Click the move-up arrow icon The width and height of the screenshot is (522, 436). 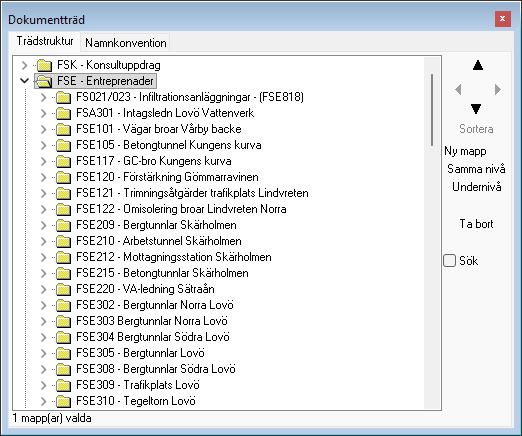click(x=478, y=65)
